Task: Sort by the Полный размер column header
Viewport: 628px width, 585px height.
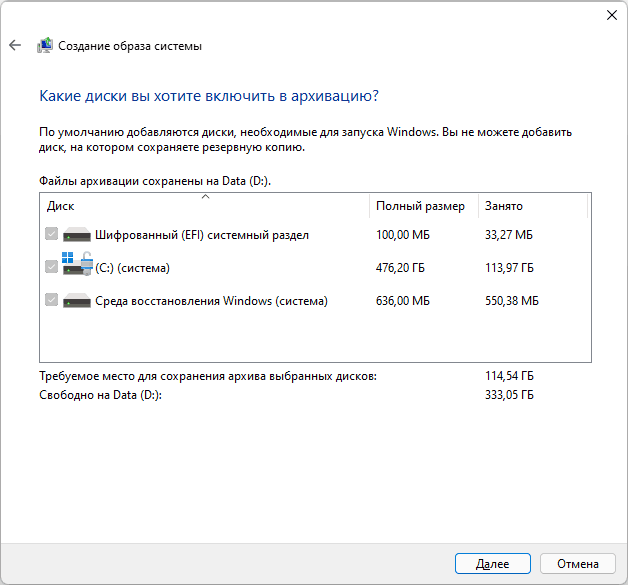Action: [424, 206]
